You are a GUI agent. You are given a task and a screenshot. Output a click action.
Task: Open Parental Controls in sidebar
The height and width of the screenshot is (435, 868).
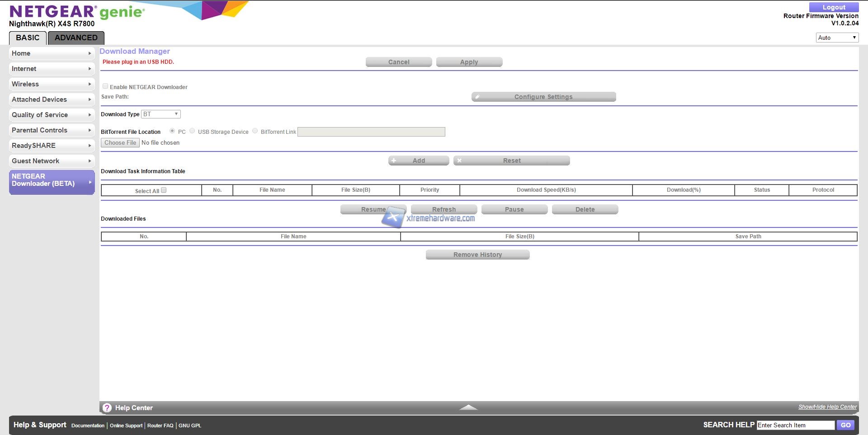(x=40, y=130)
